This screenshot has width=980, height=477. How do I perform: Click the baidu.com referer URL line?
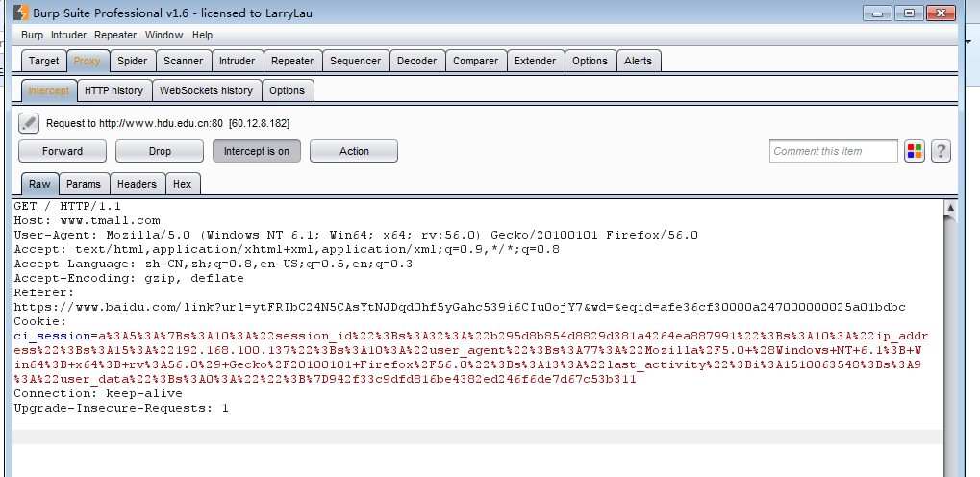[x=460, y=307]
